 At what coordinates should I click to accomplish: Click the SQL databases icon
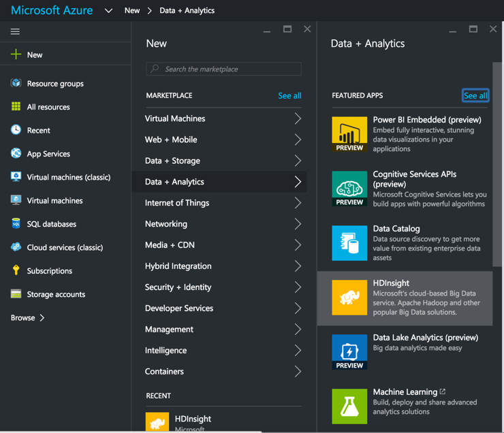coord(16,223)
